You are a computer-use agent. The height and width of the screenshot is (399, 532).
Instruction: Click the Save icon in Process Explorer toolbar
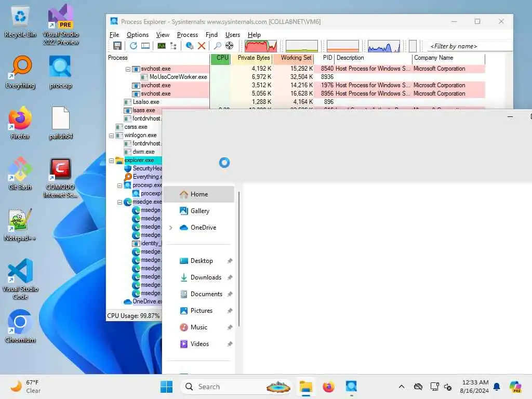point(117,46)
